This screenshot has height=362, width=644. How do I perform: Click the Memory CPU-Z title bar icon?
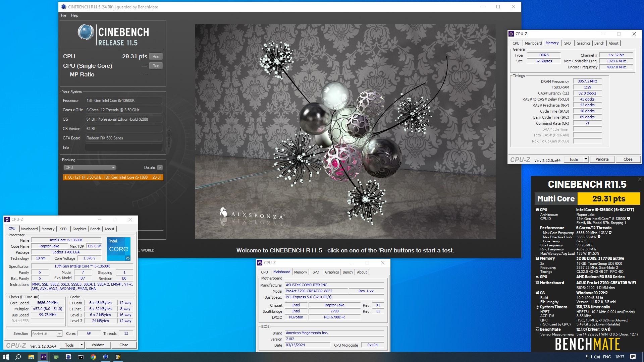point(511,34)
